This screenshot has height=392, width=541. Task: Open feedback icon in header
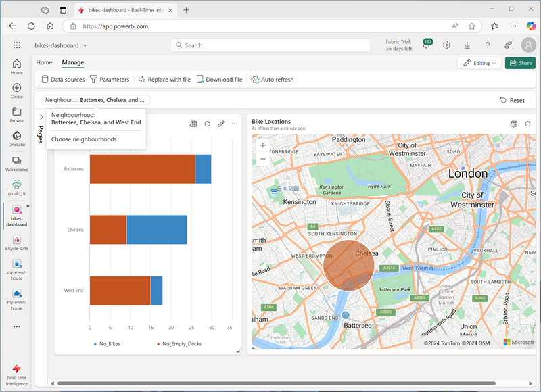pyautogui.click(x=508, y=45)
